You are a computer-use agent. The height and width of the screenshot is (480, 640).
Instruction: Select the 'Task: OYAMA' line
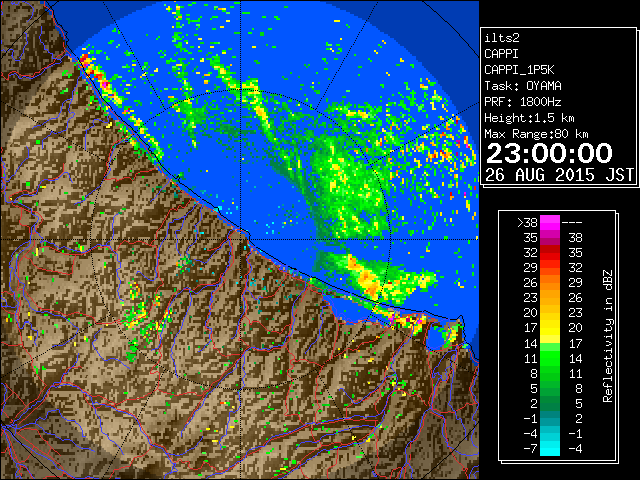(523, 86)
